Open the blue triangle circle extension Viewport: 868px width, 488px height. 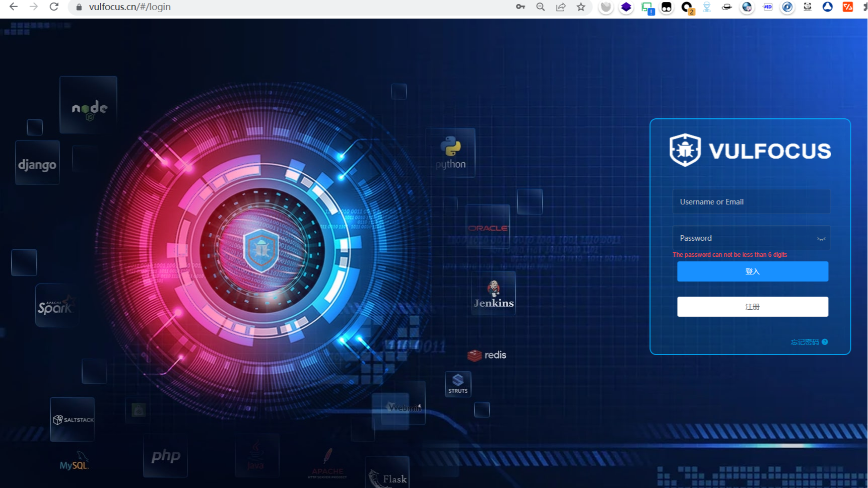[x=828, y=7]
